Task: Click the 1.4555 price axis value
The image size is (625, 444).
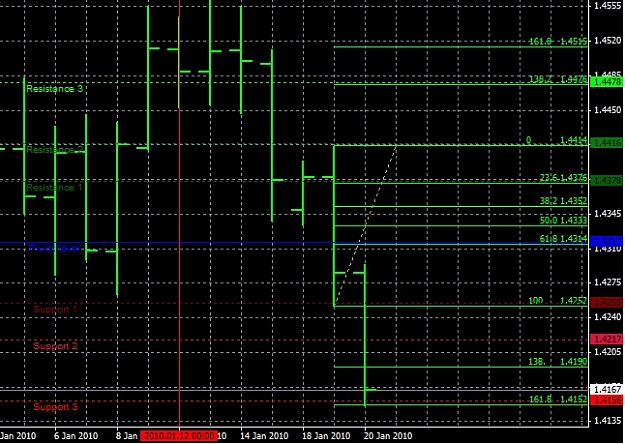Action: point(607,6)
